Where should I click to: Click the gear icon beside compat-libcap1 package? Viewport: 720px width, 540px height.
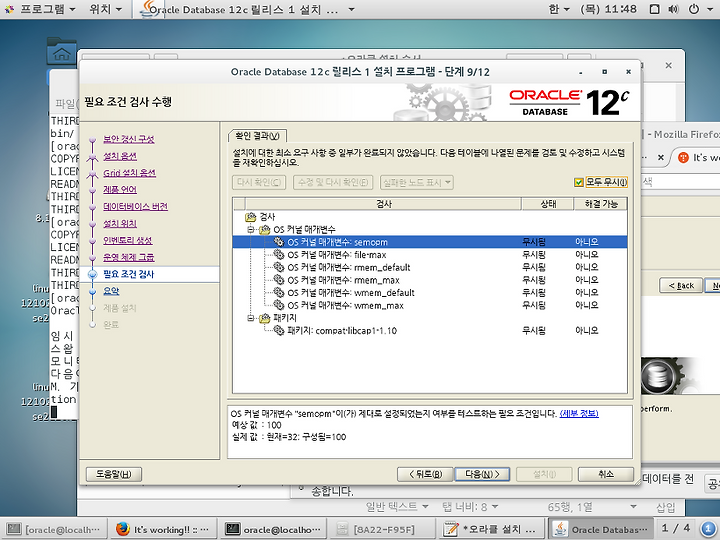tap(279, 330)
